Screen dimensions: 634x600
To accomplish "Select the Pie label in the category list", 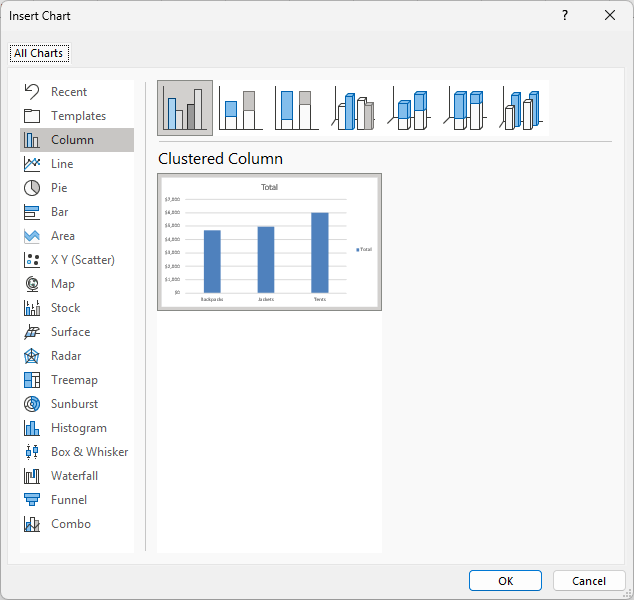I will 59,188.
